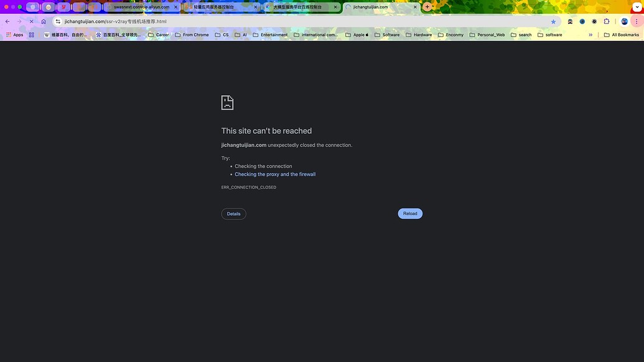Screen dimensions: 644x362
Task: Open the tab groups grid icon
Action: [32, 35]
